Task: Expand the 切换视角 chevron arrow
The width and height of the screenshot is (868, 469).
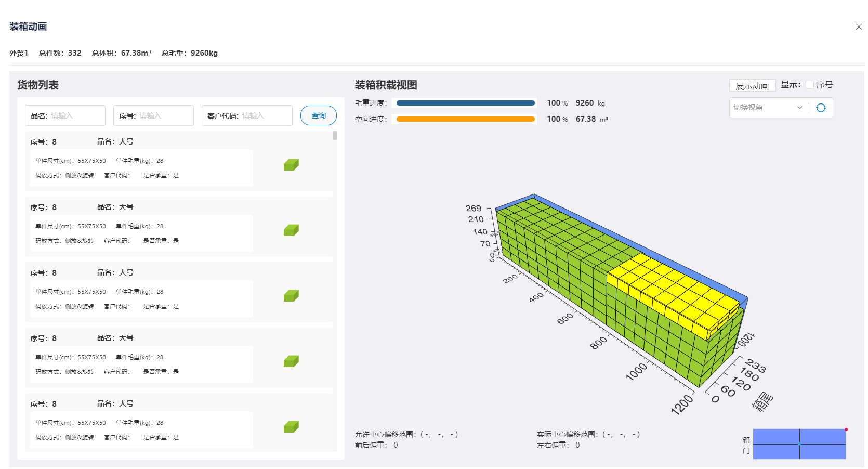Action: click(x=800, y=108)
